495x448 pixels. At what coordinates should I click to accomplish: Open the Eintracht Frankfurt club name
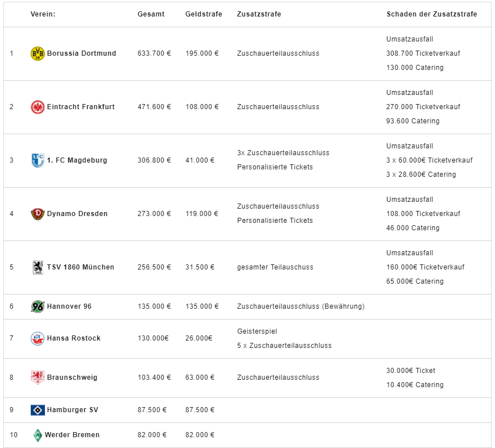tap(81, 107)
